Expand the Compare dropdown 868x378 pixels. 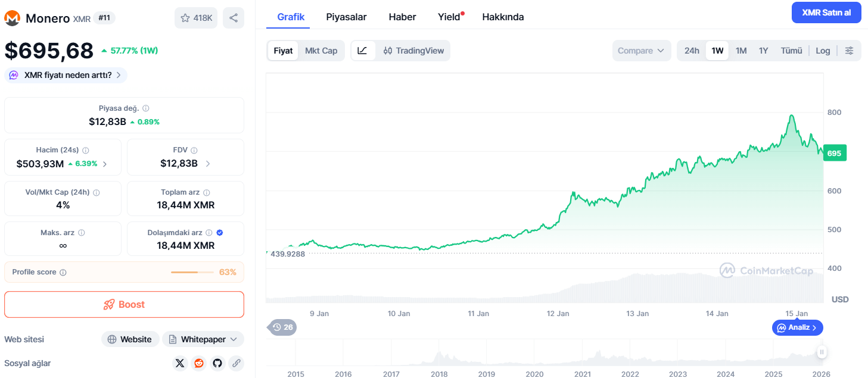[641, 51]
